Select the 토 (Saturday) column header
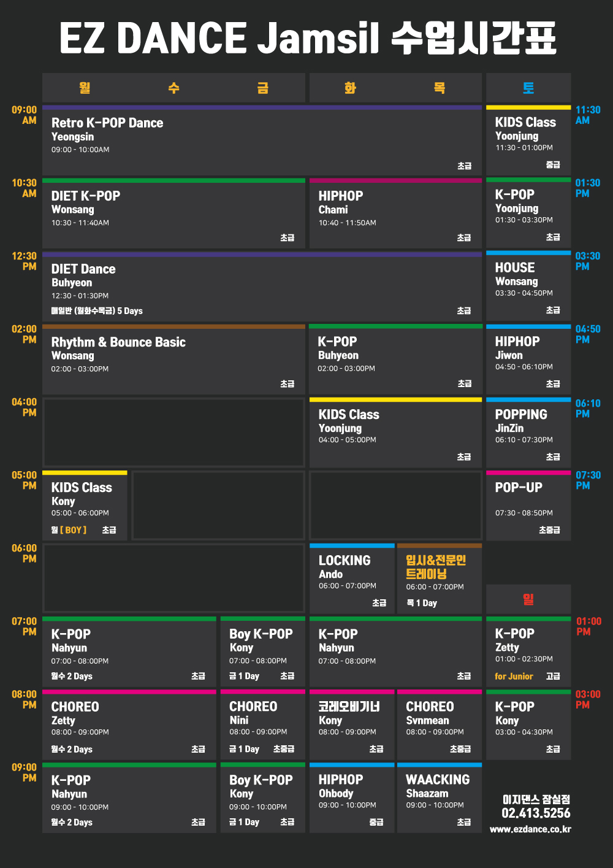Screen dimensions: 613x868 (528, 88)
